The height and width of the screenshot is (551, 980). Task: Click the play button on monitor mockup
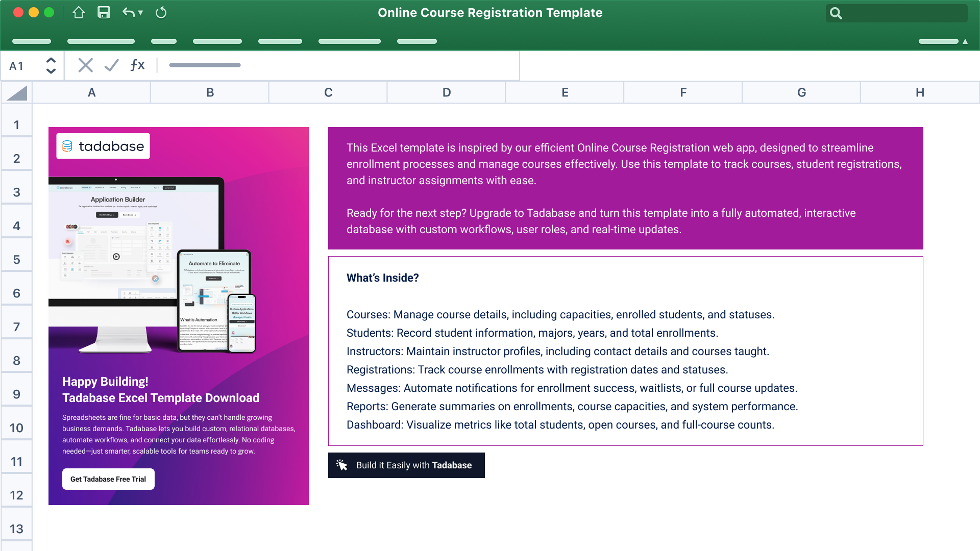116,257
